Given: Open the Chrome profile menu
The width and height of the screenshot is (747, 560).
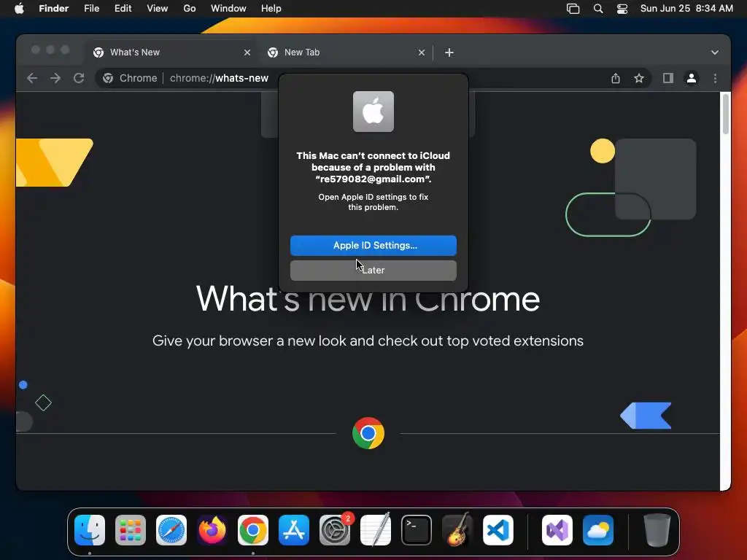Looking at the screenshot, I should coord(692,78).
